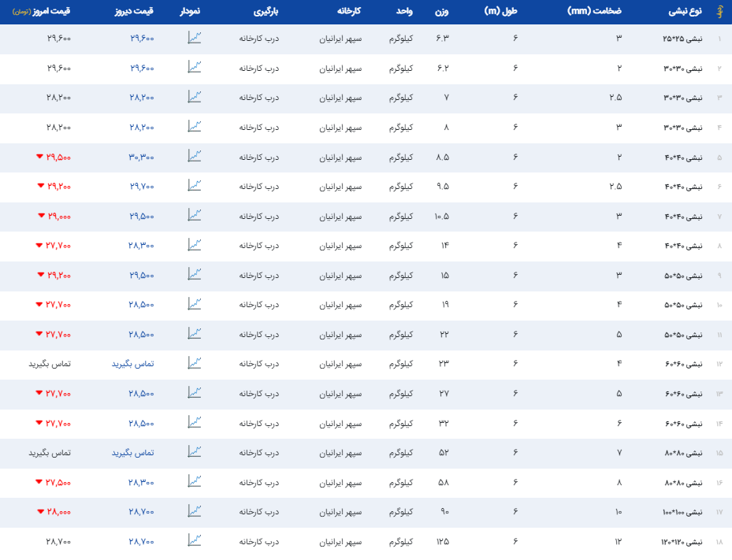Image resolution: width=732 pixels, height=560 pixels.
Task: Click blue تماس بگیرید link in row 12
Action: point(132,364)
